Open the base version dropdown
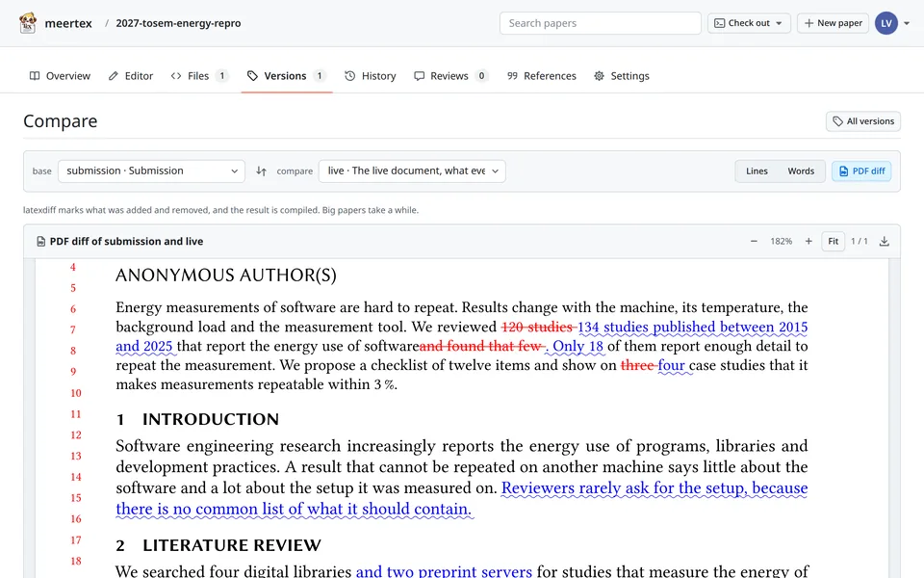 tap(151, 171)
